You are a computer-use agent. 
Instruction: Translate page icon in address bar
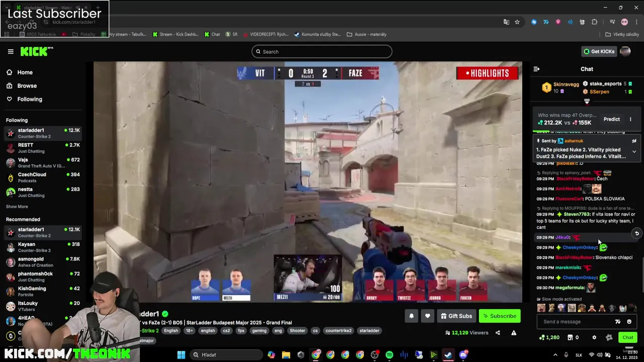tap(506, 22)
